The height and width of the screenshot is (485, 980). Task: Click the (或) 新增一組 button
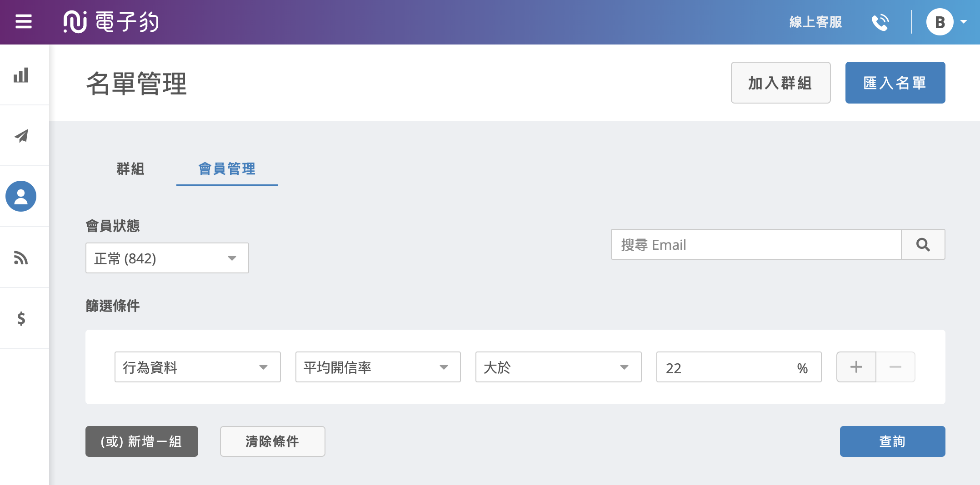point(141,441)
